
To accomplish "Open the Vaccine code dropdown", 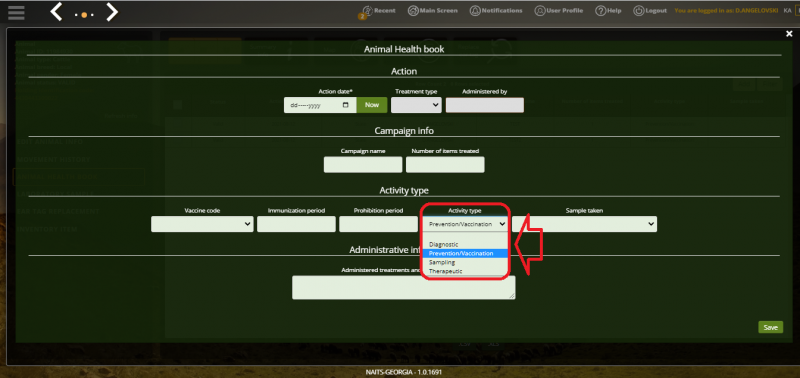I will [202, 224].
